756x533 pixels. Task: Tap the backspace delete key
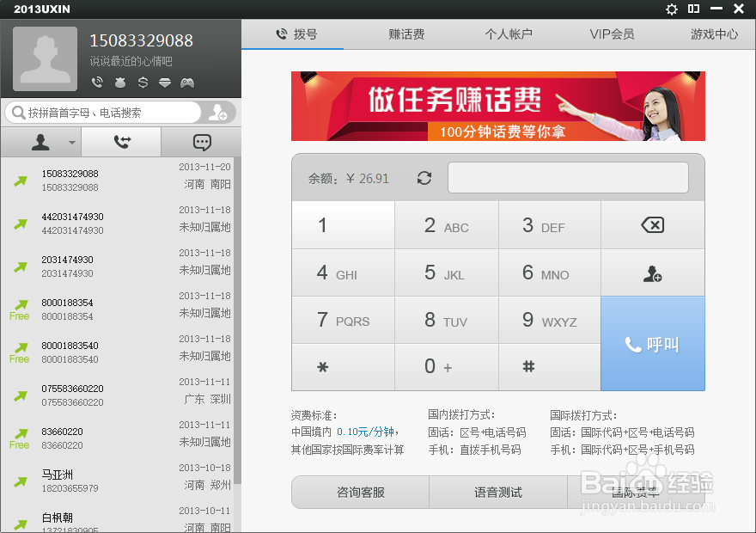(x=653, y=224)
